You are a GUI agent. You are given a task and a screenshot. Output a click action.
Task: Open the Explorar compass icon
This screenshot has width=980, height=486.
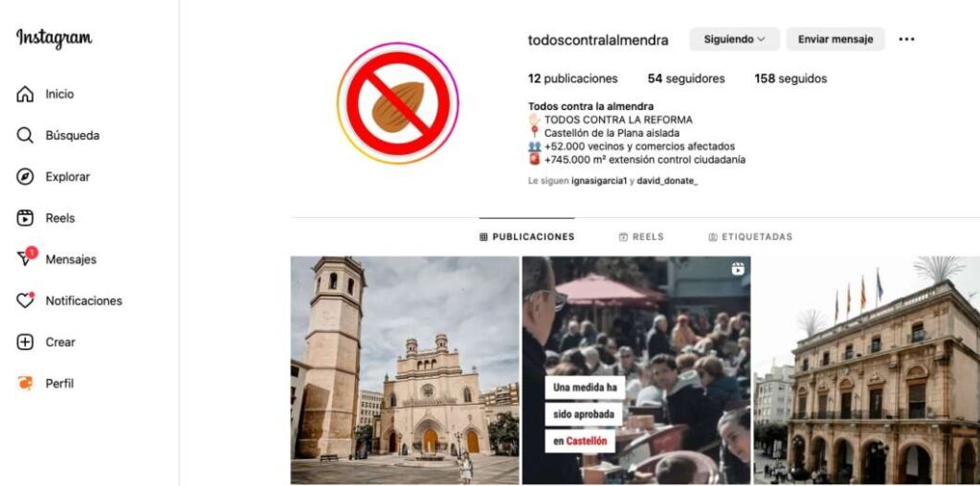[x=25, y=177]
